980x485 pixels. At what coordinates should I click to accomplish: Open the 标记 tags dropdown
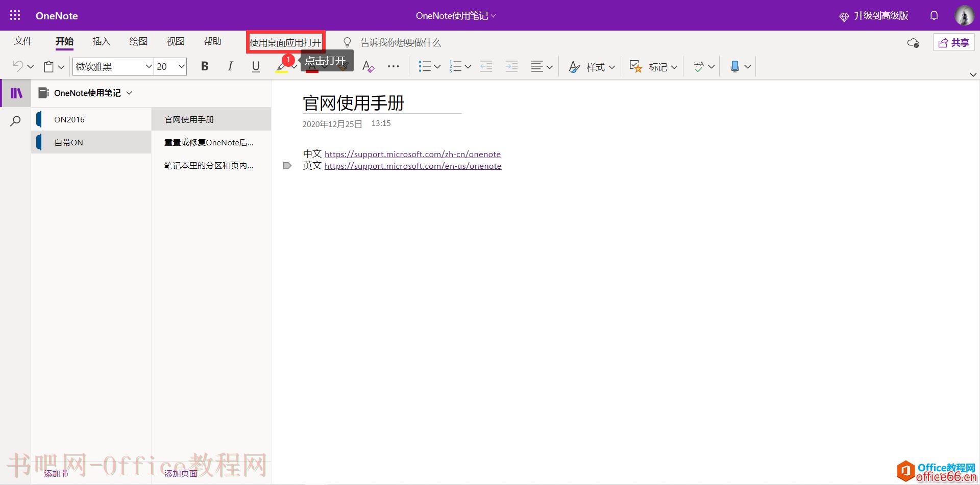coord(653,67)
